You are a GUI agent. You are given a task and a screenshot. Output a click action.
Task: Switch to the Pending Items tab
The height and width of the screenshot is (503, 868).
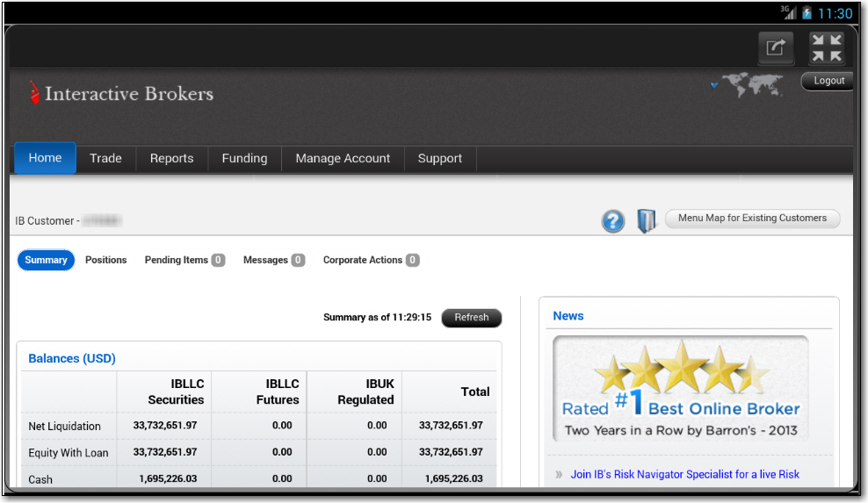184,261
